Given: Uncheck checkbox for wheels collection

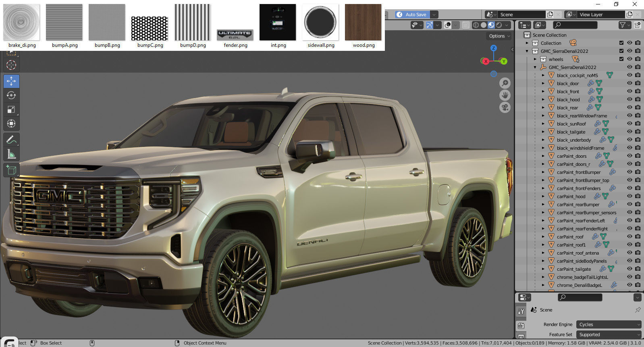Looking at the screenshot, I should point(621,59).
